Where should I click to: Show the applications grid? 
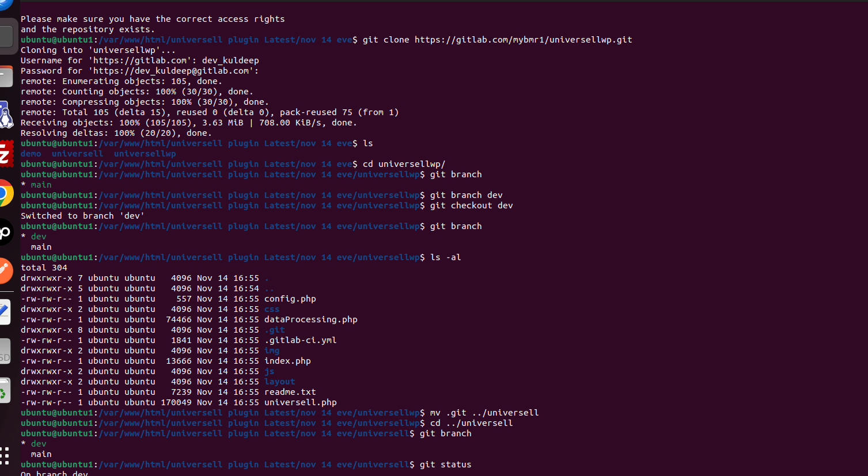(5, 455)
